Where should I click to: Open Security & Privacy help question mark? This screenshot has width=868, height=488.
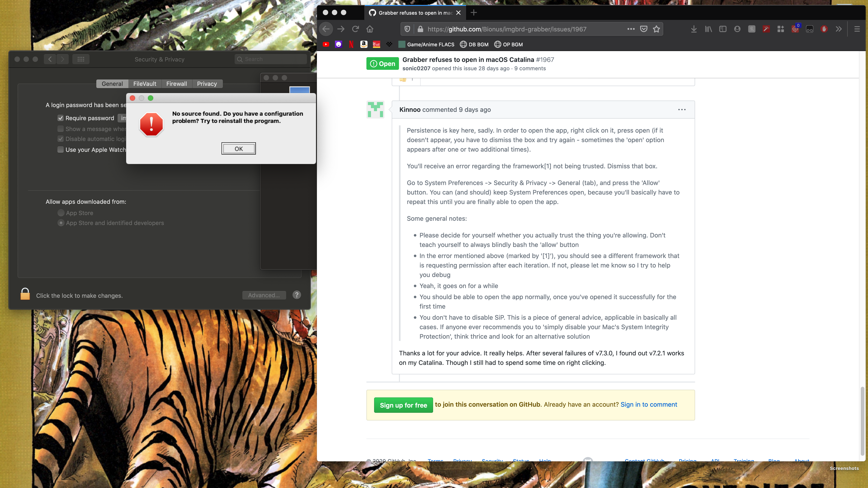click(297, 295)
